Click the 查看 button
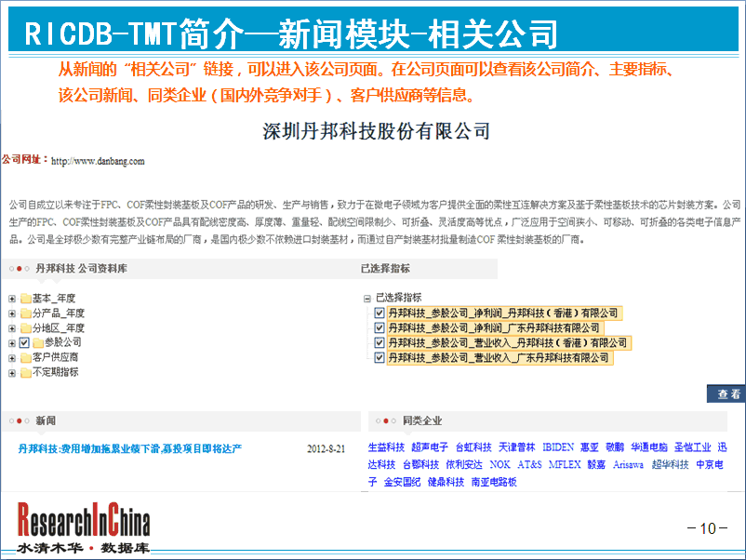This screenshot has width=746, height=560. pos(726,393)
